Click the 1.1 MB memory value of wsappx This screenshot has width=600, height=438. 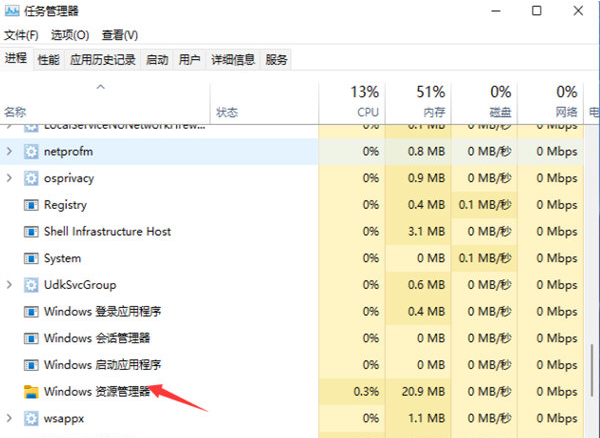426,418
